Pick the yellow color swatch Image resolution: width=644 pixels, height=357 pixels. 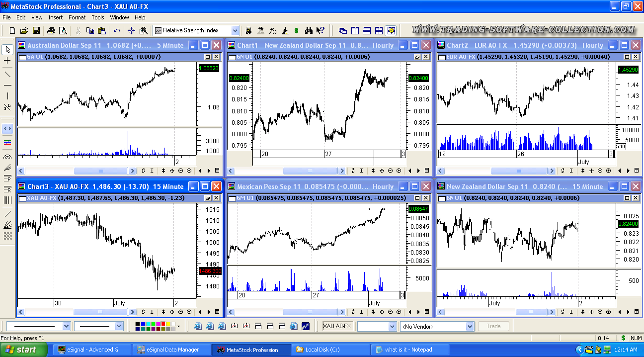point(167,324)
